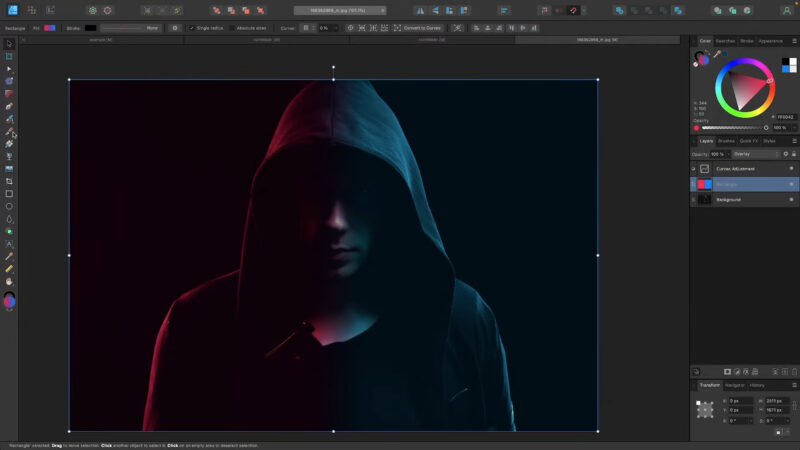Click the gear button in context toolbar
The height and width of the screenshot is (450, 800).
point(175,28)
